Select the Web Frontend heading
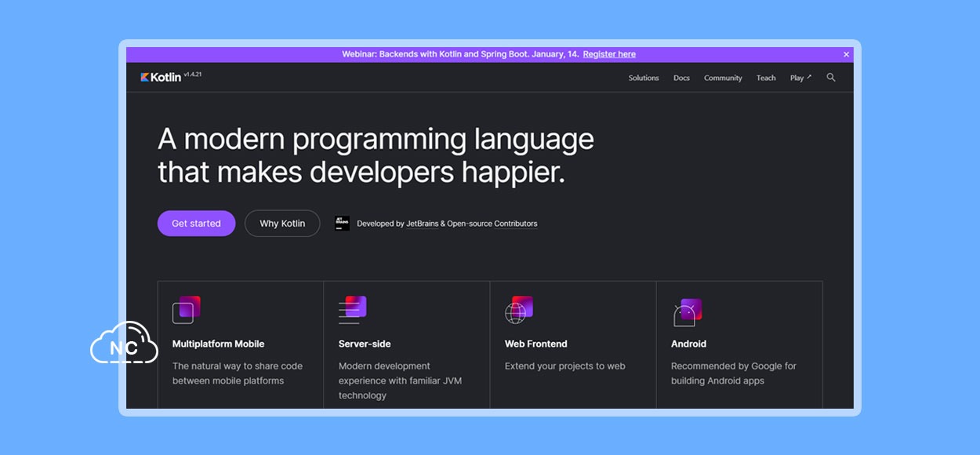The height and width of the screenshot is (455, 980). pyautogui.click(x=535, y=344)
